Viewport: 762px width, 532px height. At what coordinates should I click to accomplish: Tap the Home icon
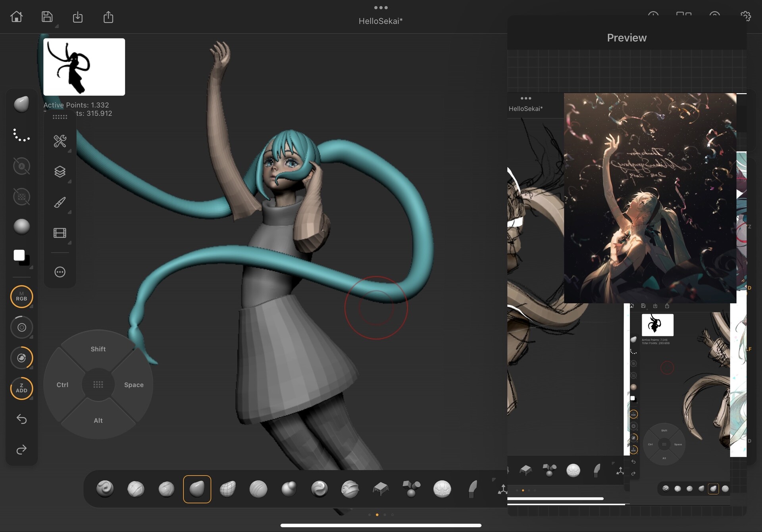(16, 17)
